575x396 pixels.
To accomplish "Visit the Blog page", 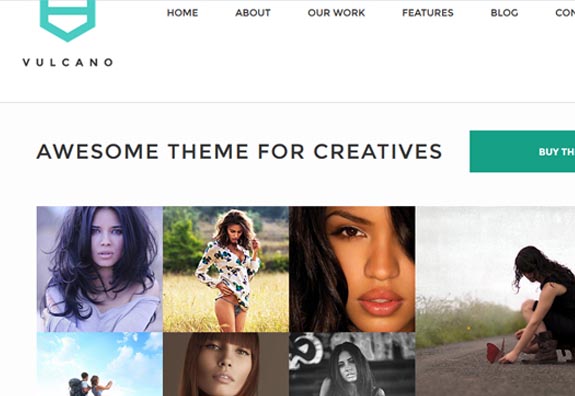I will click(x=504, y=13).
